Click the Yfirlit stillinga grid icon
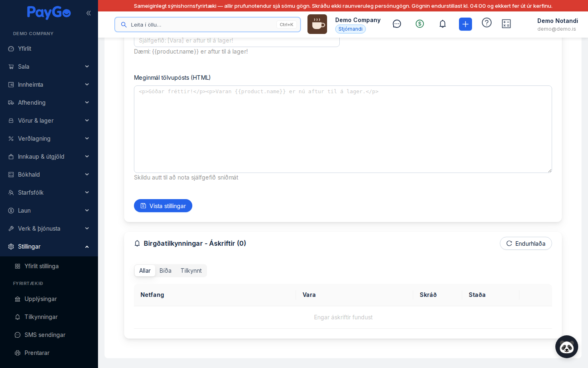588x368 pixels. pyautogui.click(x=18, y=266)
